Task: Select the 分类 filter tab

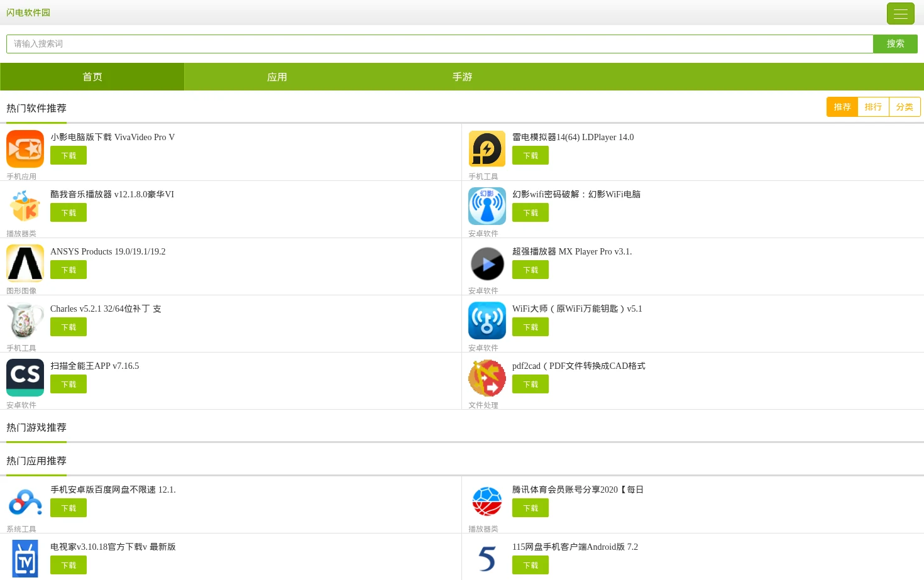Action: [x=905, y=107]
